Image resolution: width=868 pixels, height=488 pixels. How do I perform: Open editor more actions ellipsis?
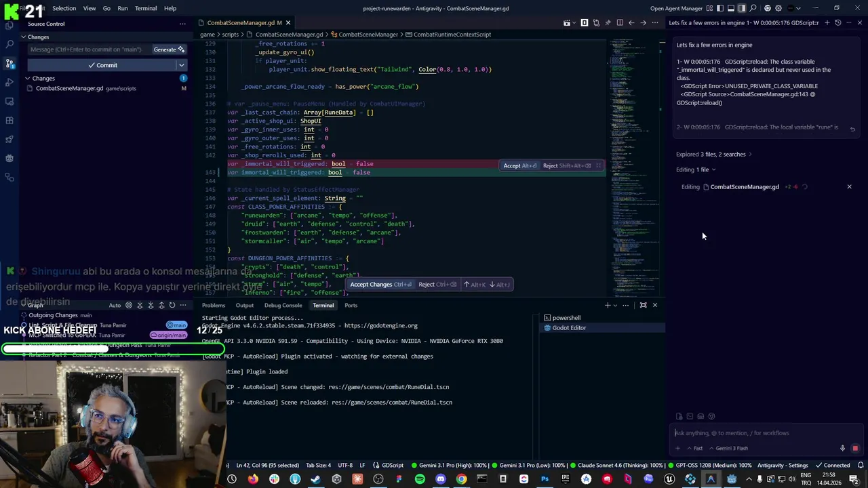(656, 23)
